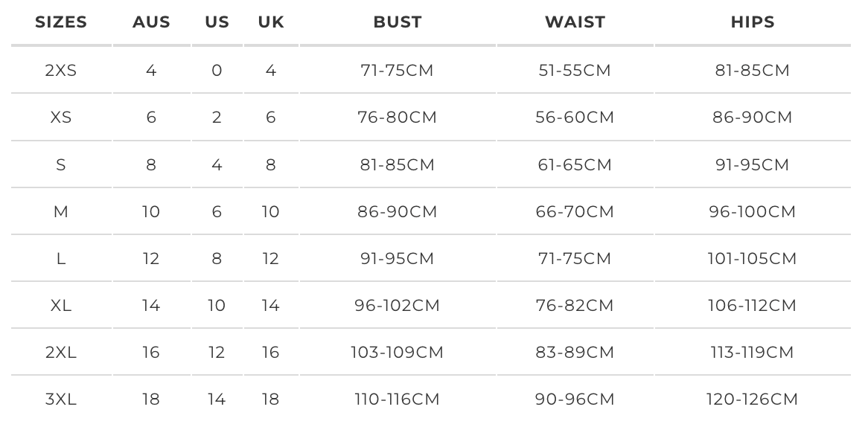Image resolution: width=868 pixels, height=427 pixels.
Task: Select the 2XS size row label
Action: click(x=61, y=71)
